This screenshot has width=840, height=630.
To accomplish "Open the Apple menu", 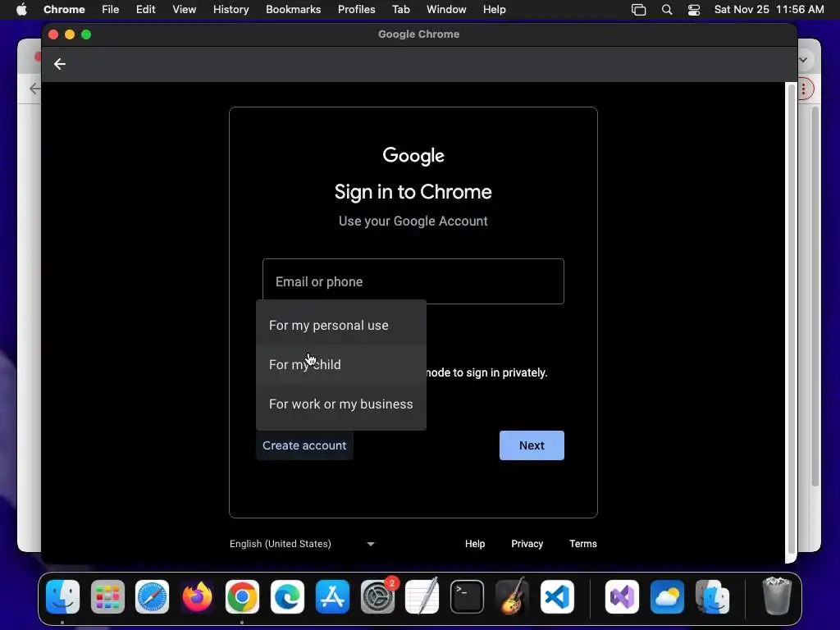I will 21,10.
